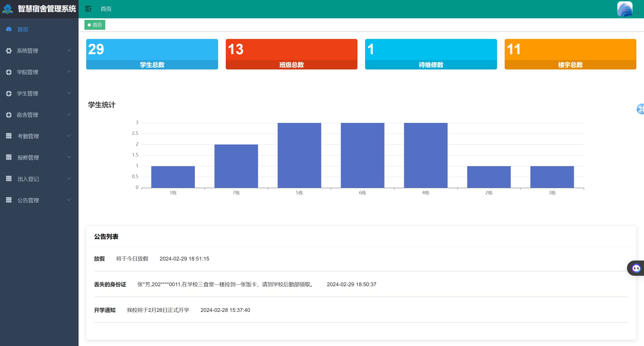This screenshot has height=346, width=644.
Task: Click the 智慧宿舍管理系统 logo icon
Action: 8,9
